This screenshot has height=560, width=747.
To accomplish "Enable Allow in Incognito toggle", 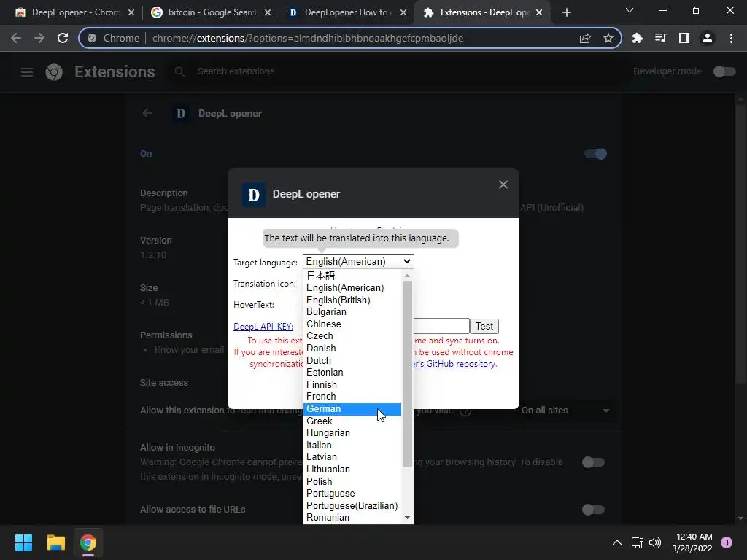I will [594, 462].
